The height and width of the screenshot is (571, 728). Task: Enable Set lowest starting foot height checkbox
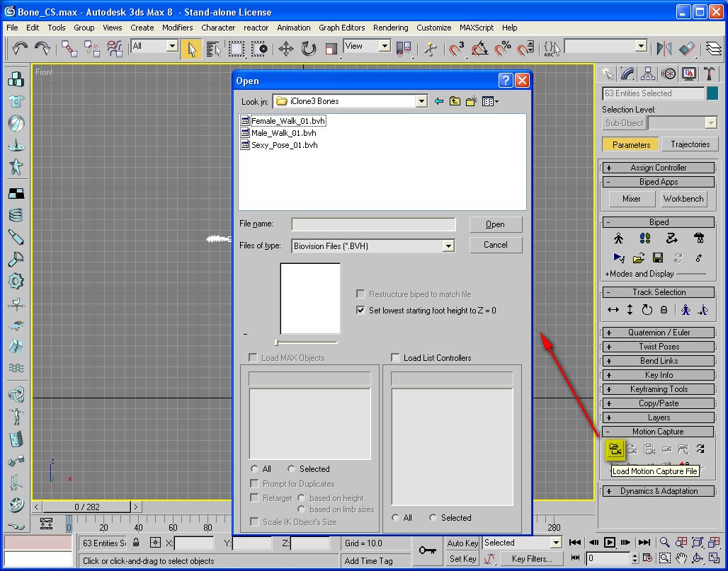point(360,309)
